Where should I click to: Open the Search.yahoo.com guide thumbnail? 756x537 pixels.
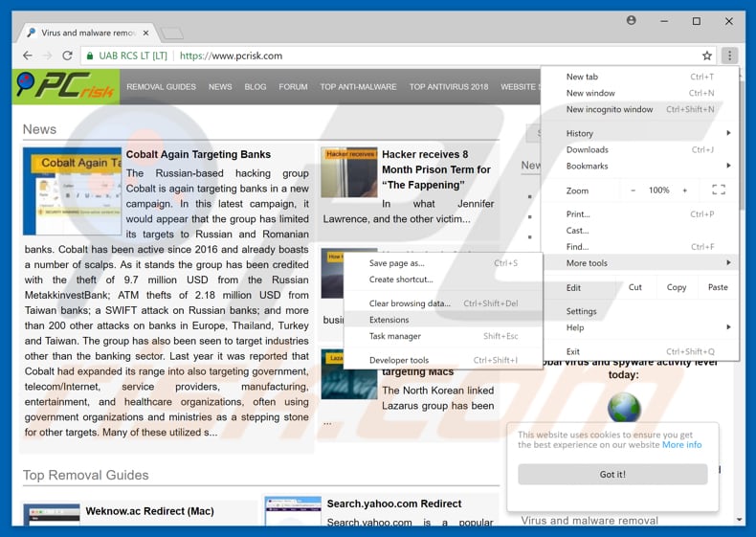(293, 511)
